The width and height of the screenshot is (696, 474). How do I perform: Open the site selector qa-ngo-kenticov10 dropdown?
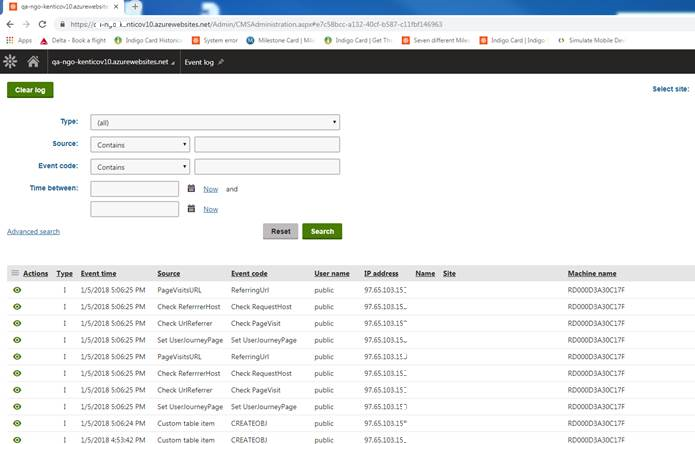(x=113, y=62)
